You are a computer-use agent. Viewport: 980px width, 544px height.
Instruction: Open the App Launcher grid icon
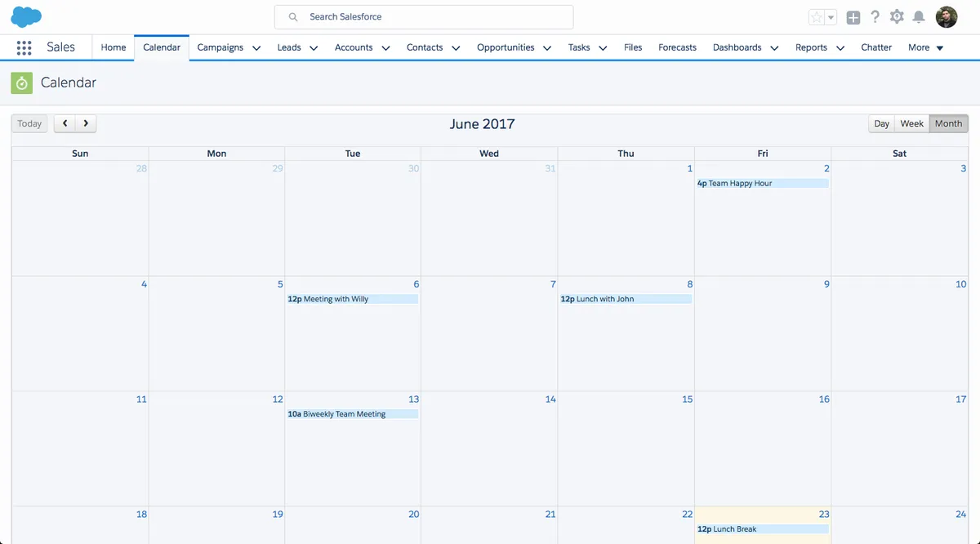(x=24, y=47)
